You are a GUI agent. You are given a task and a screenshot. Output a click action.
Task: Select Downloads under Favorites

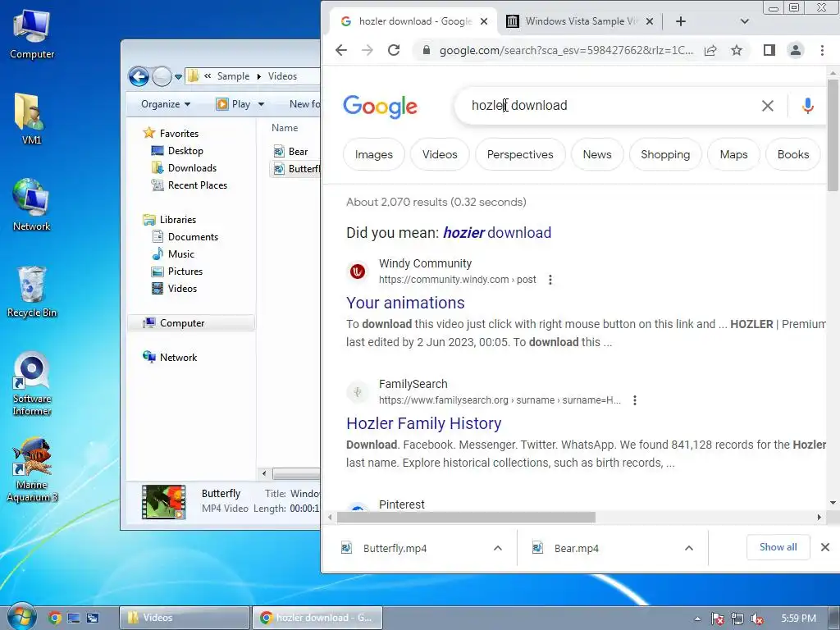[x=192, y=167]
